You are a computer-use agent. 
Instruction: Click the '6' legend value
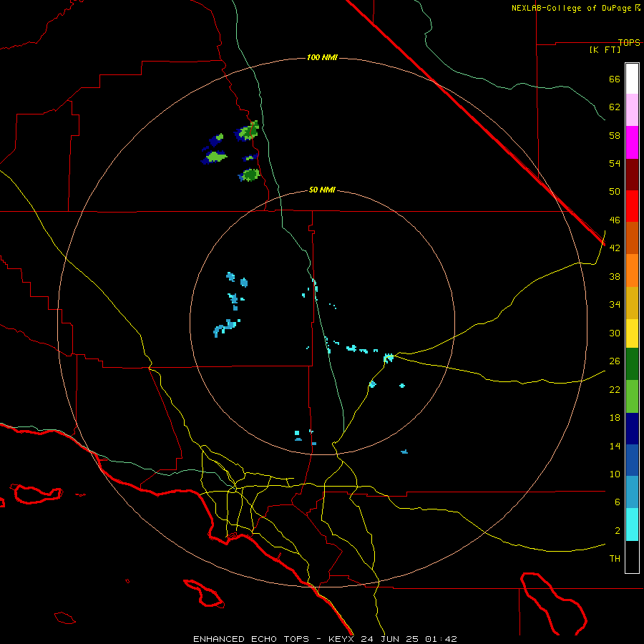(x=618, y=502)
